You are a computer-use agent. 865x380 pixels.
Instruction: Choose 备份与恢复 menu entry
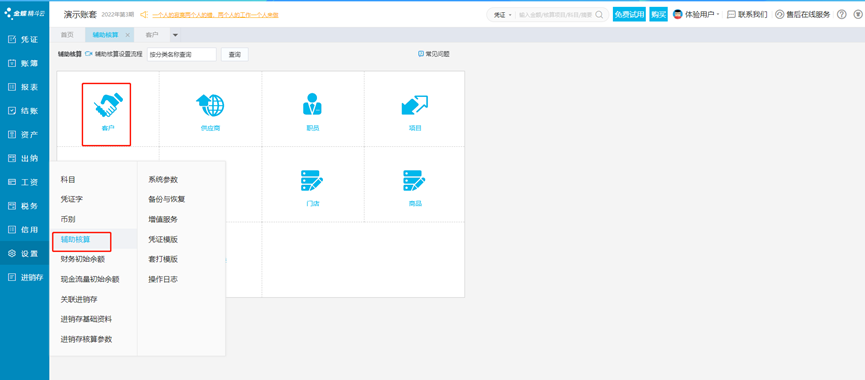click(x=167, y=199)
